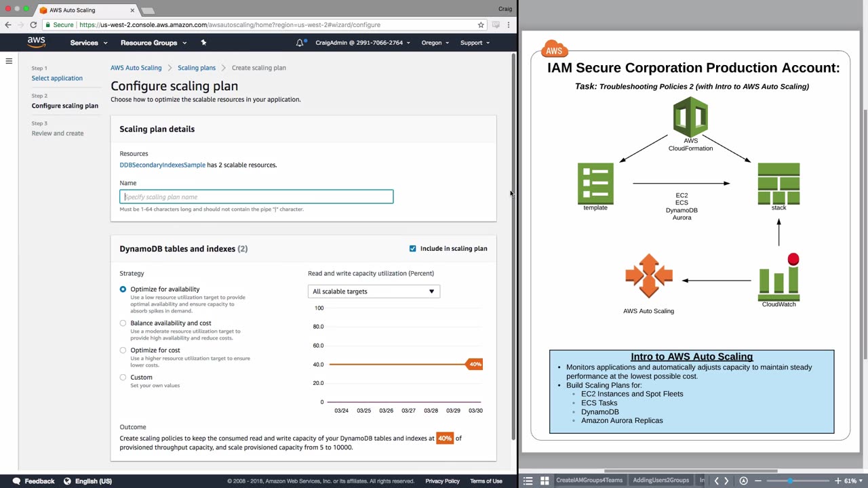Image resolution: width=868 pixels, height=488 pixels.
Task: Open the DDBSecondaryIndexesSample resource link
Action: (163, 165)
